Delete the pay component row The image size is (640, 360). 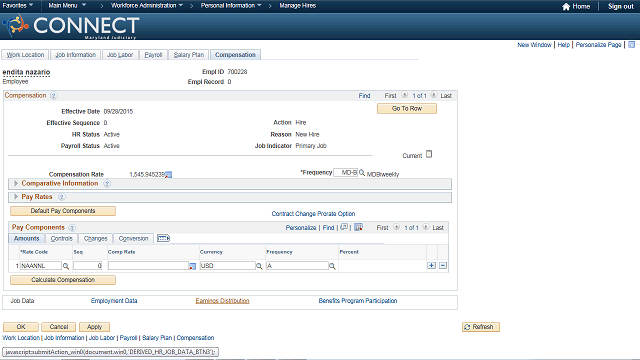click(x=443, y=266)
